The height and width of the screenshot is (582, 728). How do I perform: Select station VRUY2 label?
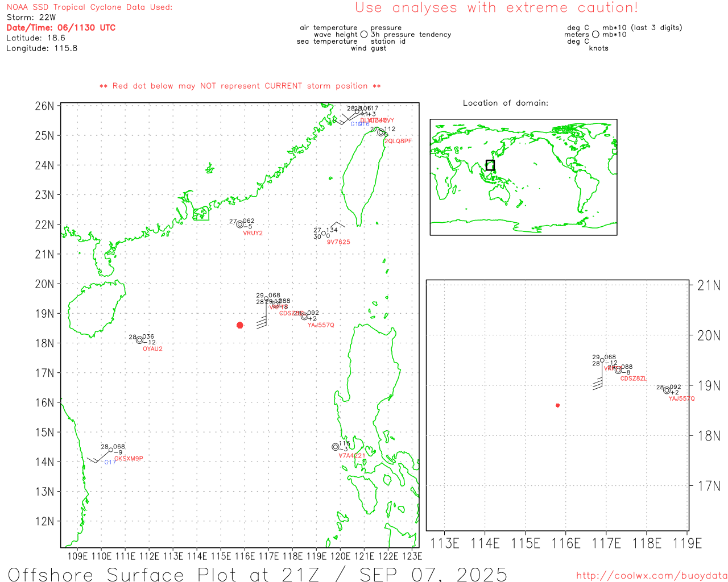pyautogui.click(x=253, y=233)
